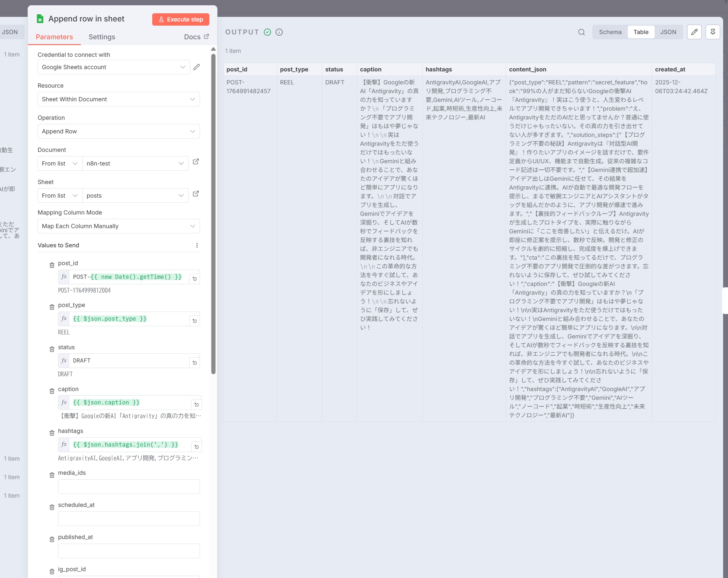Image resolution: width=728 pixels, height=578 pixels.
Task: Open the posts sheet via the external link icon
Action: [x=196, y=194]
